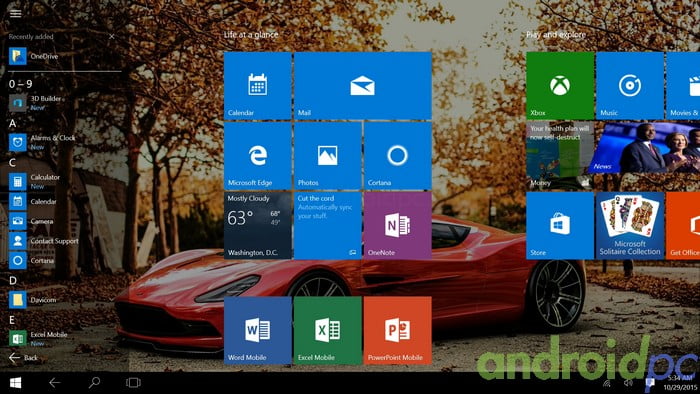Select the Play and explore group title
Screen dimensions: 700x394
point(556,34)
